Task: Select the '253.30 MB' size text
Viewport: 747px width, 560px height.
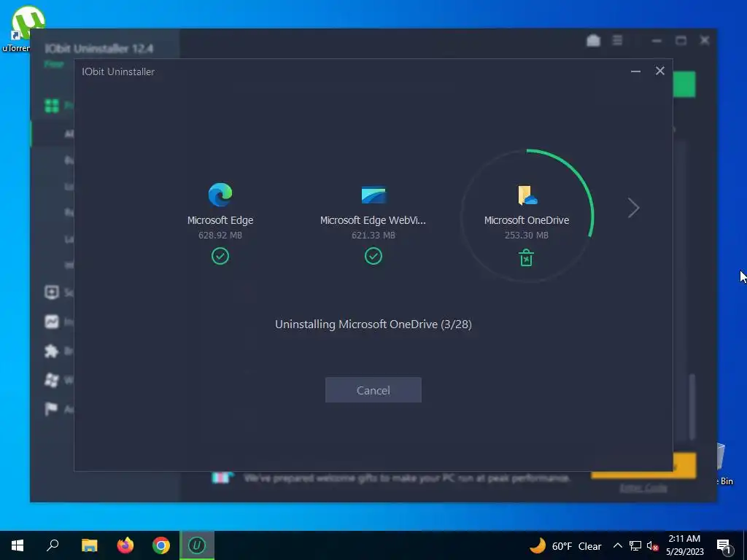Action: [527, 236]
